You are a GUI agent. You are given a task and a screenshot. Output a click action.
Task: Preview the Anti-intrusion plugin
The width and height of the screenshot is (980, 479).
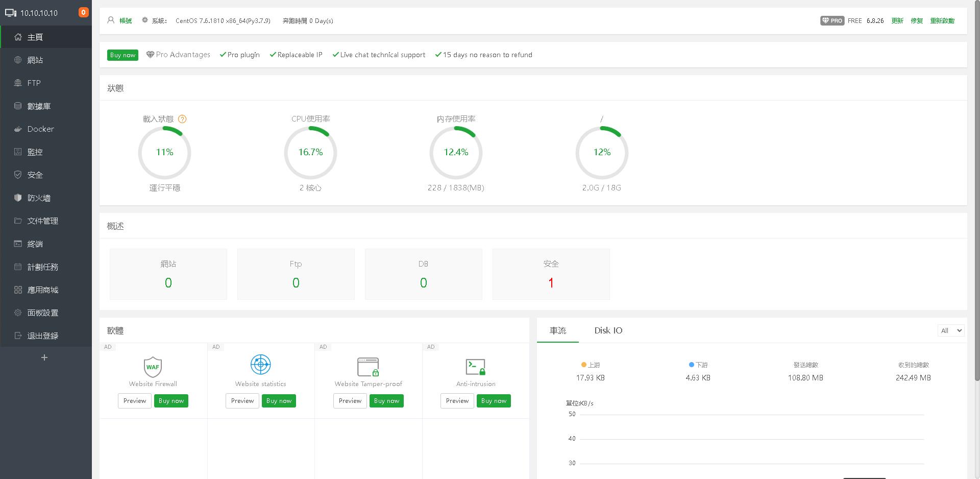(x=457, y=401)
